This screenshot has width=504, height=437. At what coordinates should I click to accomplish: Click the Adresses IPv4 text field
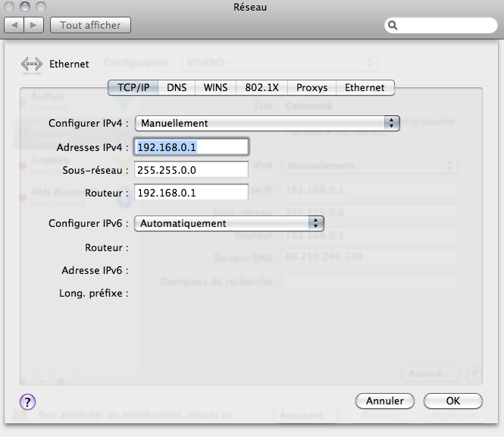point(191,146)
